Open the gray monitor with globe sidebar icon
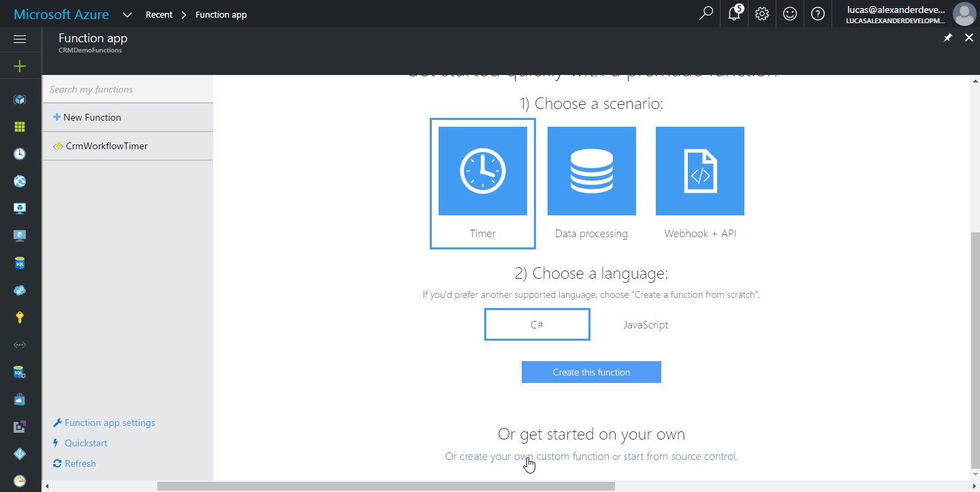980x492 pixels. tap(20, 236)
